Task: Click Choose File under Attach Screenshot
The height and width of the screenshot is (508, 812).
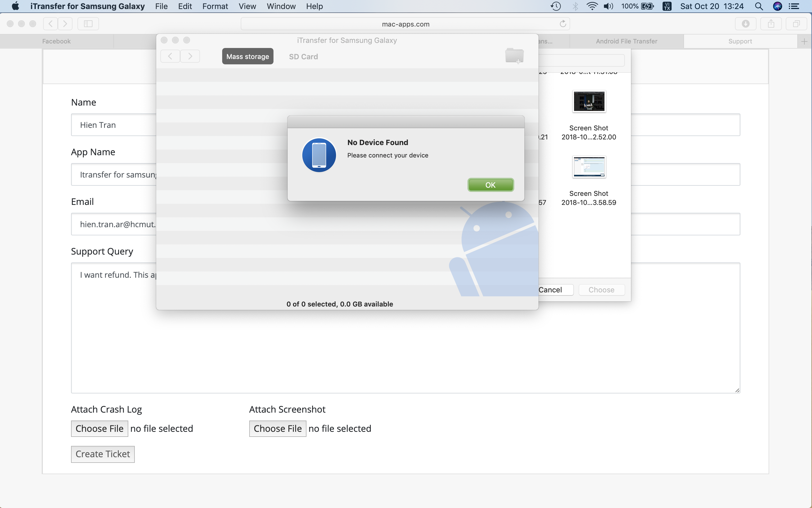Action: [x=277, y=428]
